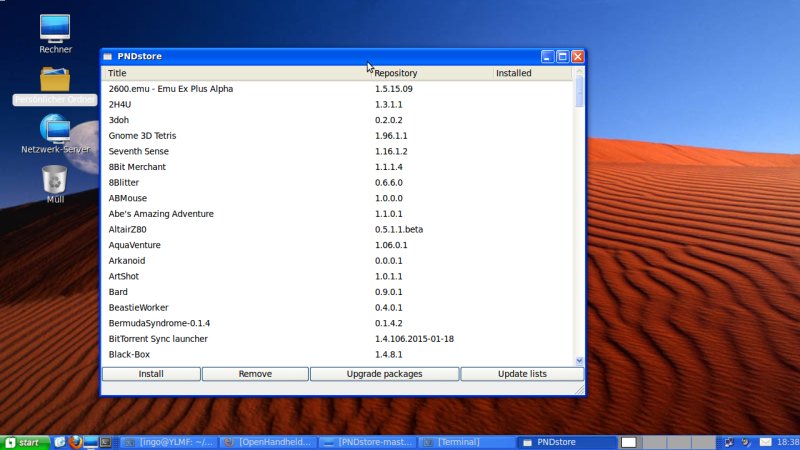This screenshot has width=800, height=450.
Task: Open the Rechner desktop icon
Action: tap(55, 28)
